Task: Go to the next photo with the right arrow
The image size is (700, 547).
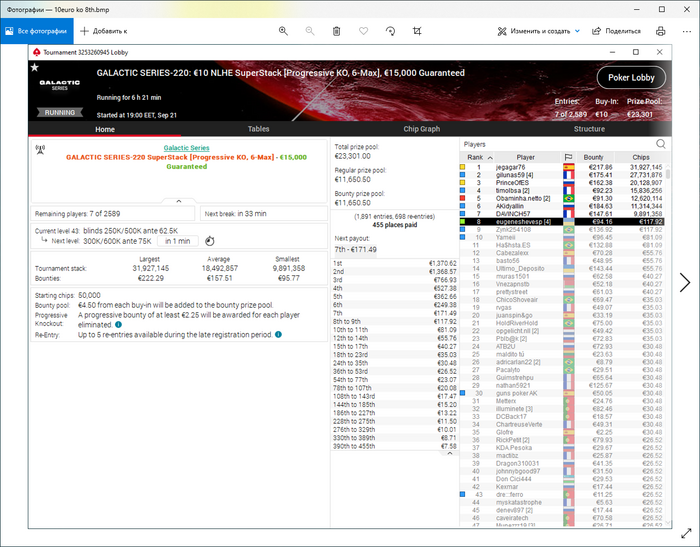Action: click(x=684, y=283)
